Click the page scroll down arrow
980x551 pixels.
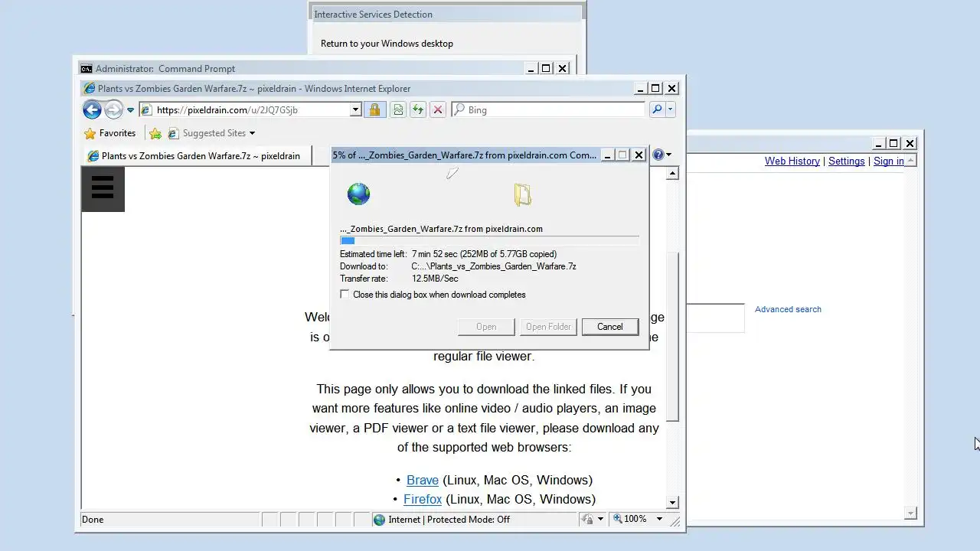[x=672, y=503]
